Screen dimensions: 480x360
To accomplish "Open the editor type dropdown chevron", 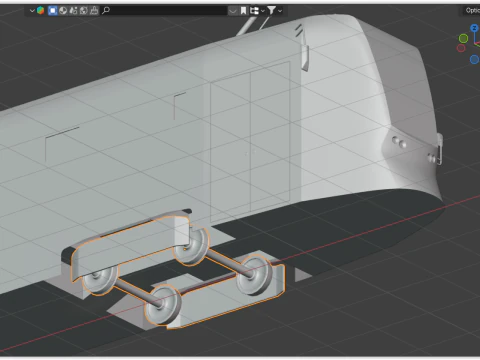I will (x=32, y=11).
